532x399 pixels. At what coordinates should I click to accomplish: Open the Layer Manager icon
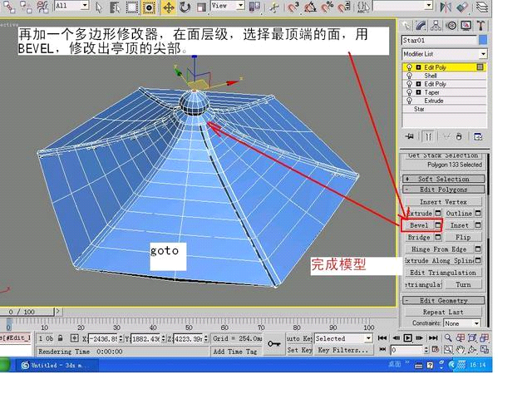click(481, 7)
